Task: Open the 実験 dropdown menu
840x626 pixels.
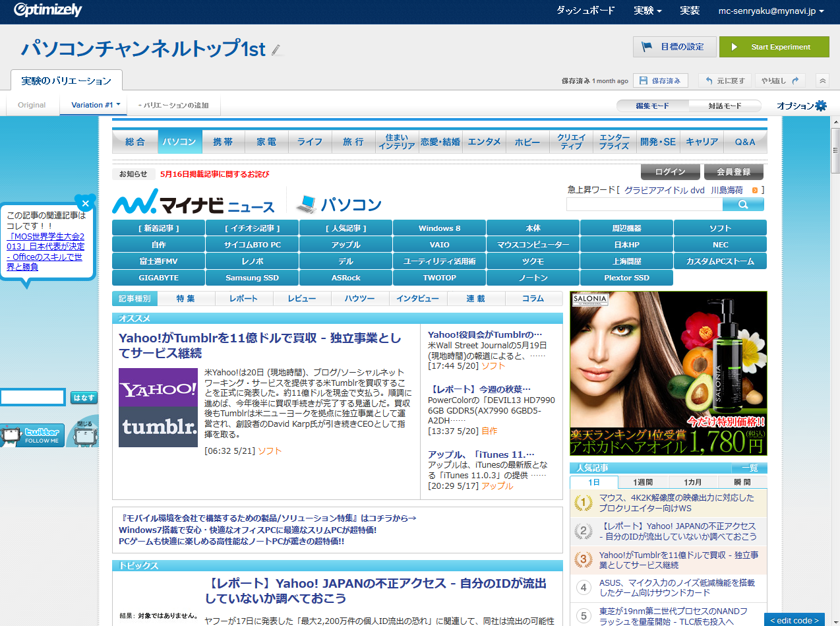Action: click(x=647, y=11)
